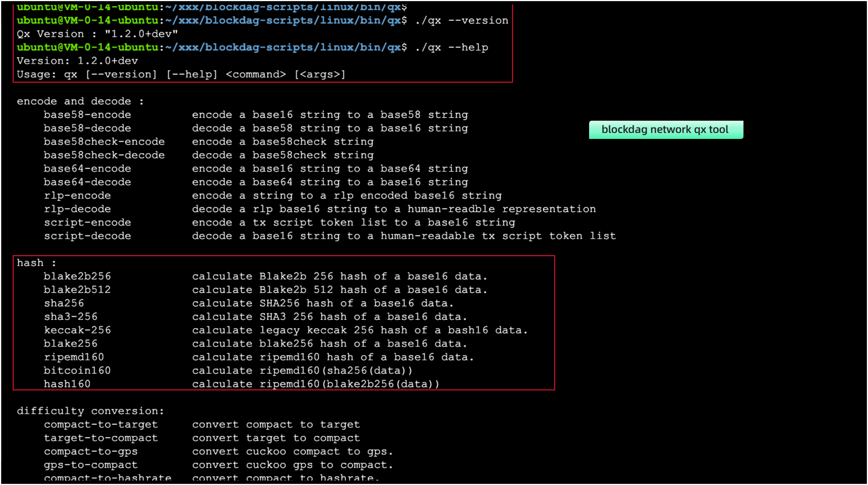Click the green blockdag network qx tool label
Screen dimensions: 868x485
pyautogui.click(x=666, y=130)
